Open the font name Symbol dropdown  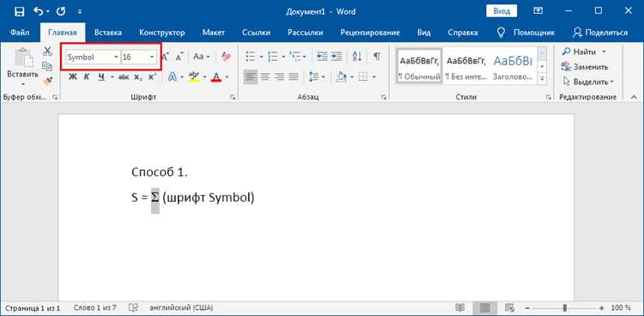(x=116, y=57)
